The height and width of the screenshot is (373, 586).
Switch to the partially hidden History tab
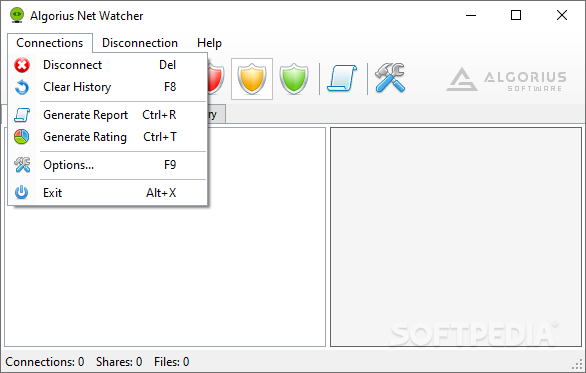pos(217,114)
